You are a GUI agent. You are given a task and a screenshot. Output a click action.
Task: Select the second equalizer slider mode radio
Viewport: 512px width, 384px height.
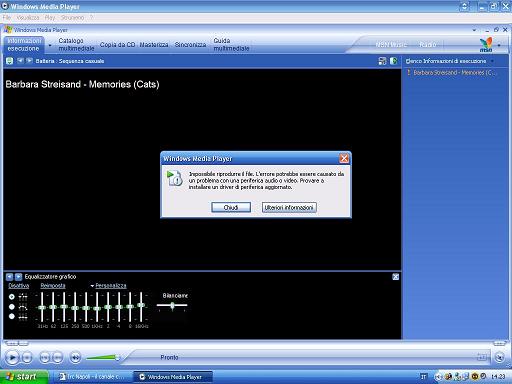(12, 307)
